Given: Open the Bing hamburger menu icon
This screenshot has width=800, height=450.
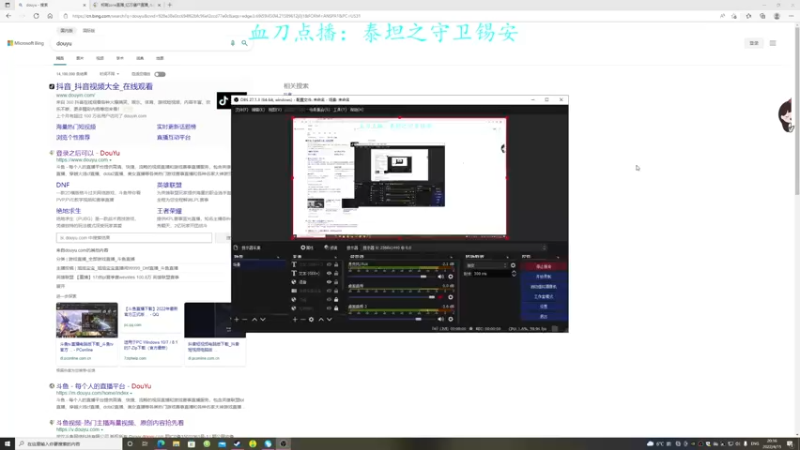Looking at the screenshot, I should click(773, 43).
